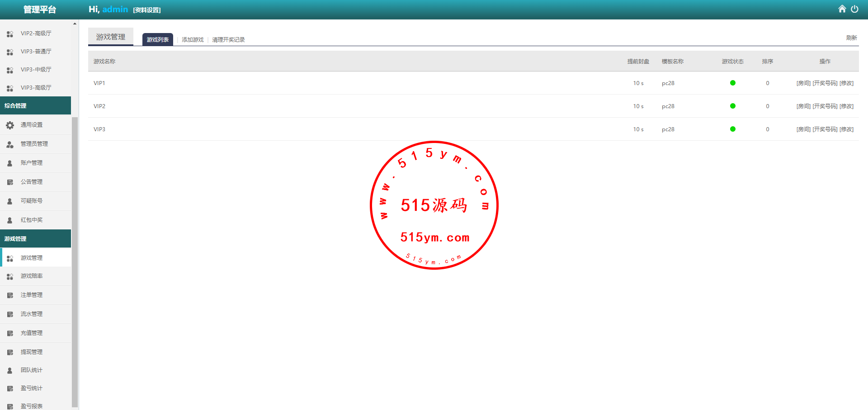Image resolution: width=868 pixels, height=410 pixels.
Task: Collapse the 游戏管理 sidebar section header
Action: (x=35, y=238)
